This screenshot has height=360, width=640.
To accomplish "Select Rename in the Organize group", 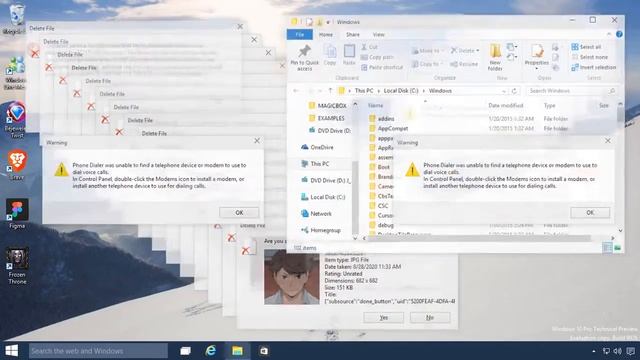I will pyautogui.click(x=464, y=64).
